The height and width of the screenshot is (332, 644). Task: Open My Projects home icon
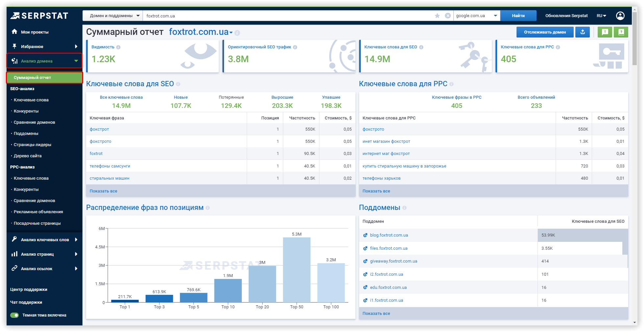pyautogui.click(x=14, y=32)
